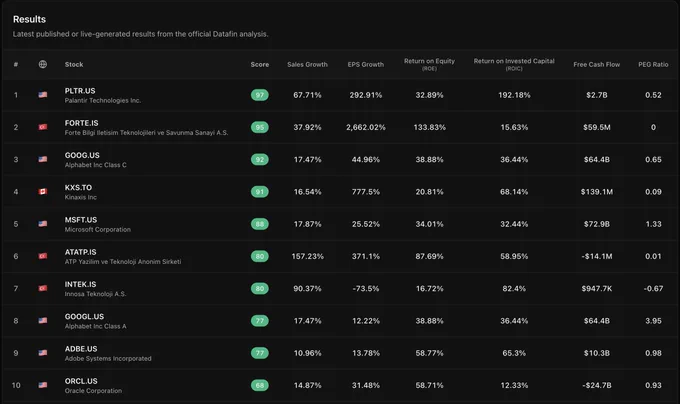Click the score badge 91 for KXS.TO

coord(260,192)
